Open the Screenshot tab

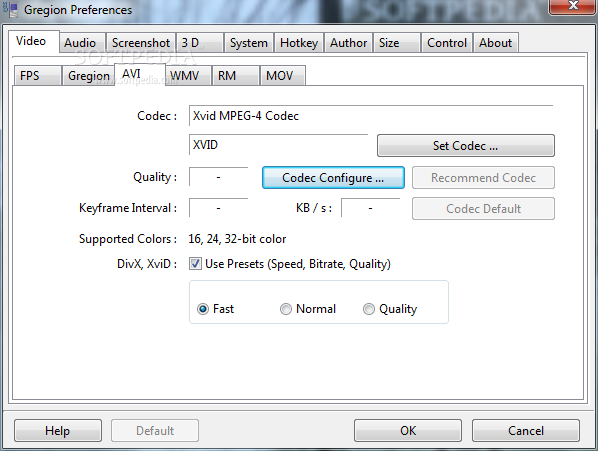point(141,43)
